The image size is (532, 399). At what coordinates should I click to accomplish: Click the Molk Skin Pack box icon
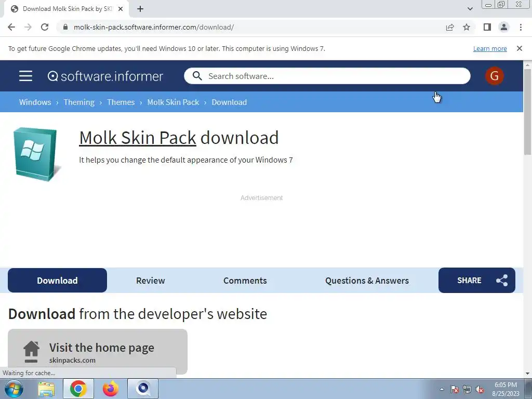click(x=37, y=154)
